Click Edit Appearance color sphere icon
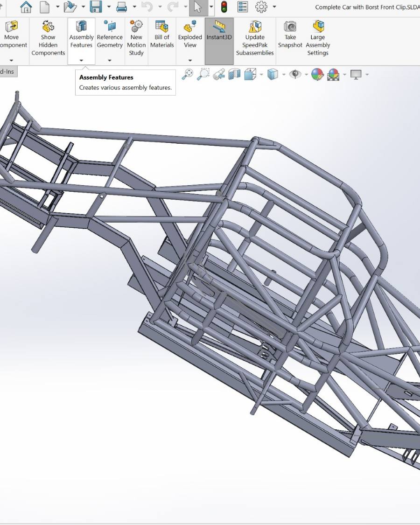 (317, 74)
